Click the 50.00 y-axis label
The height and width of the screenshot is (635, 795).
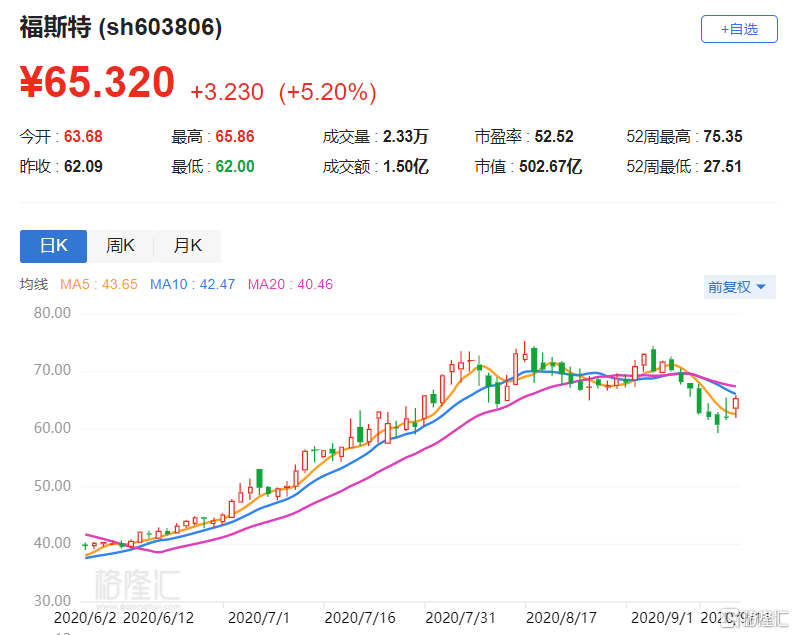52,486
